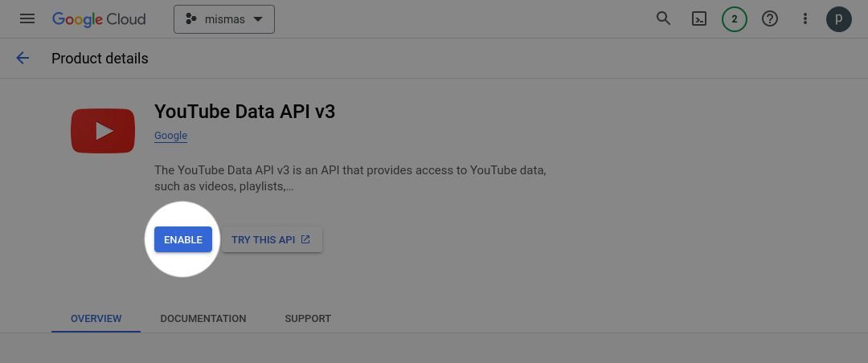Open the help question mark icon
868x363 pixels.
[x=770, y=19]
